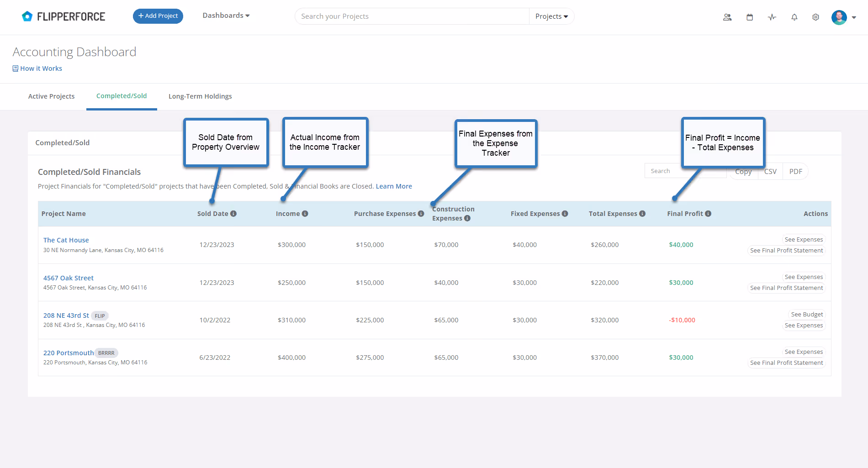Screen dimensions: 868x468
Task: Click the FLIP tag on 208 NE 43rd
Action: 100,316
